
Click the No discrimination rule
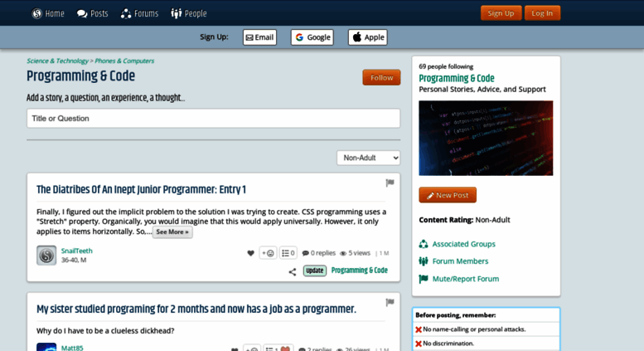click(448, 344)
